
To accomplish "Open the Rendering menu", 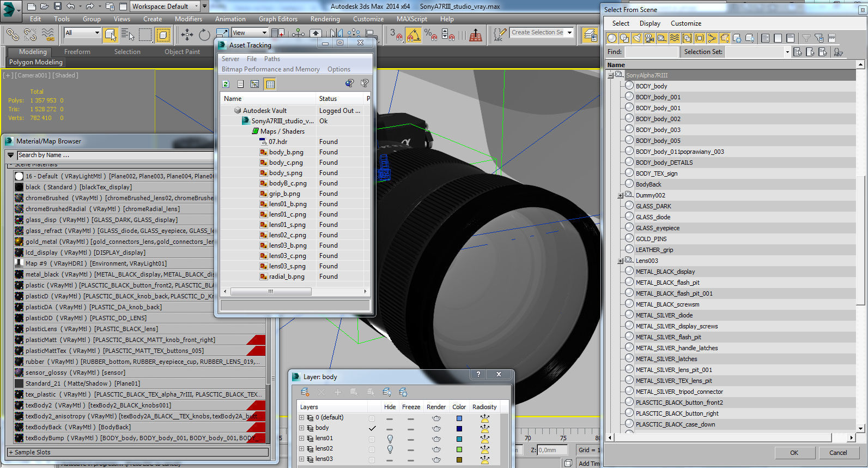I will pos(325,19).
